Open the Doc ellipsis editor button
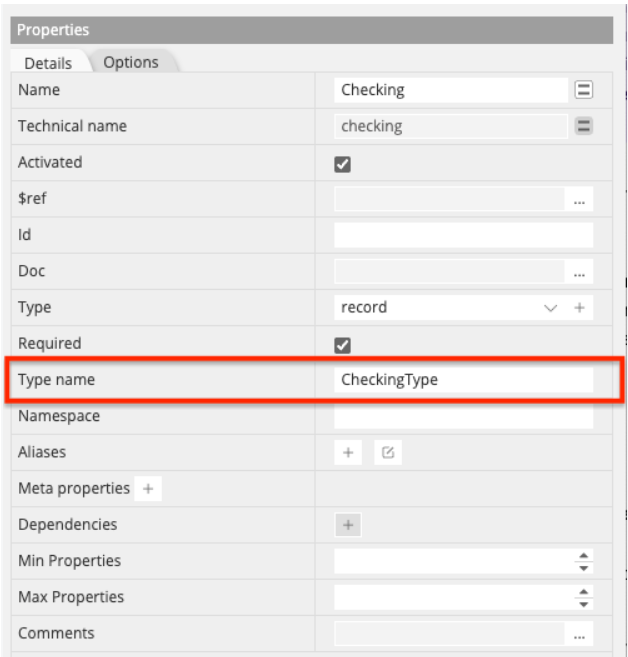Image resolution: width=628 pixels, height=657 pixels. point(579,272)
